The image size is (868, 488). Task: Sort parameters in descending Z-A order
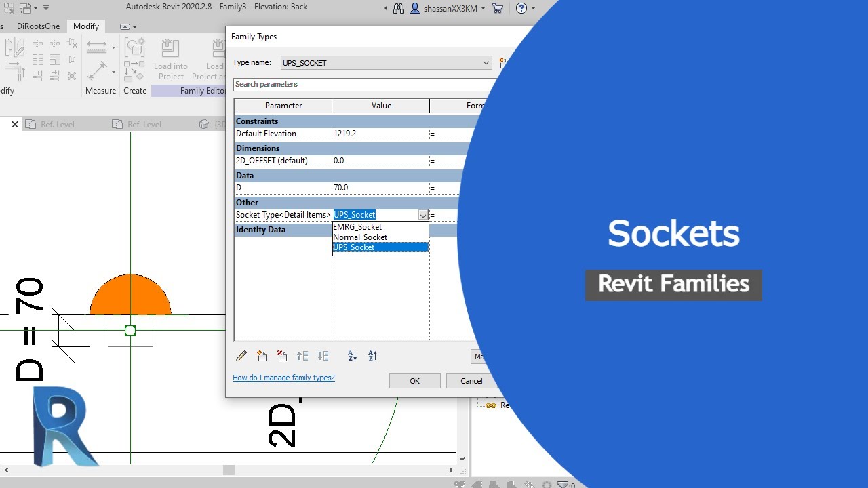[372, 356]
